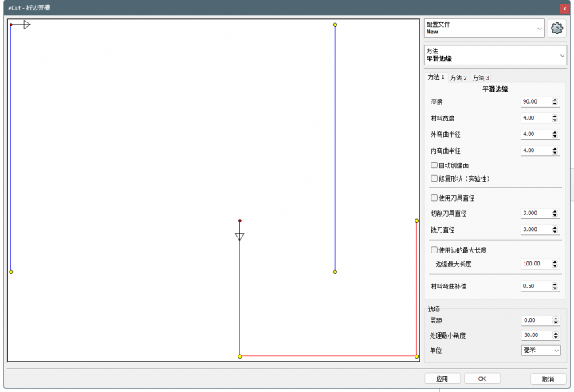
Task: Click the 外弯曲半径 value field
Action: (x=536, y=135)
